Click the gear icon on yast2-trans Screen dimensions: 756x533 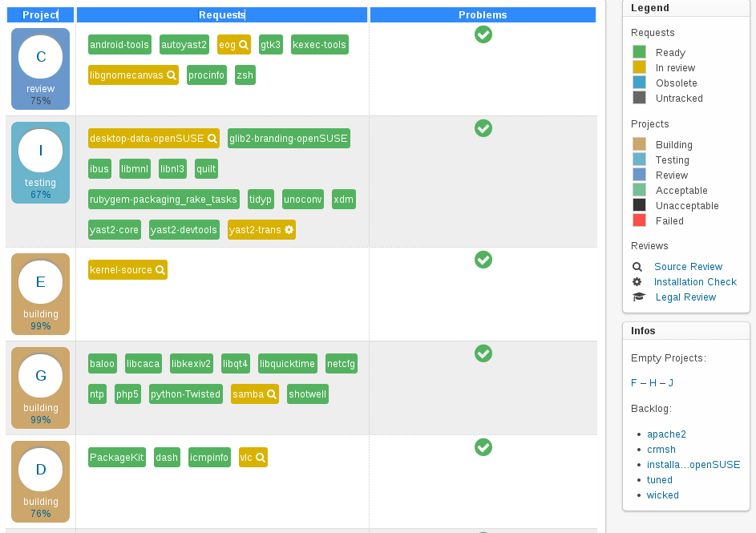click(289, 230)
